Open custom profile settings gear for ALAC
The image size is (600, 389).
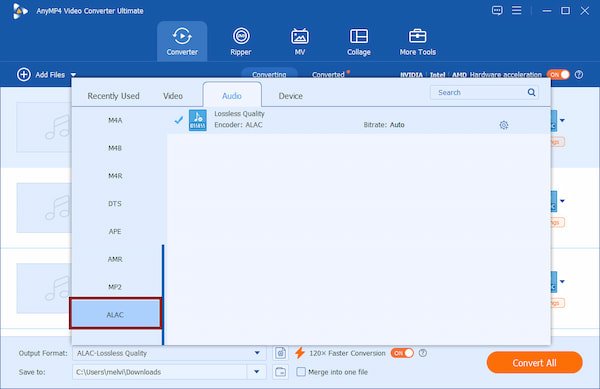click(x=504, y=125)
